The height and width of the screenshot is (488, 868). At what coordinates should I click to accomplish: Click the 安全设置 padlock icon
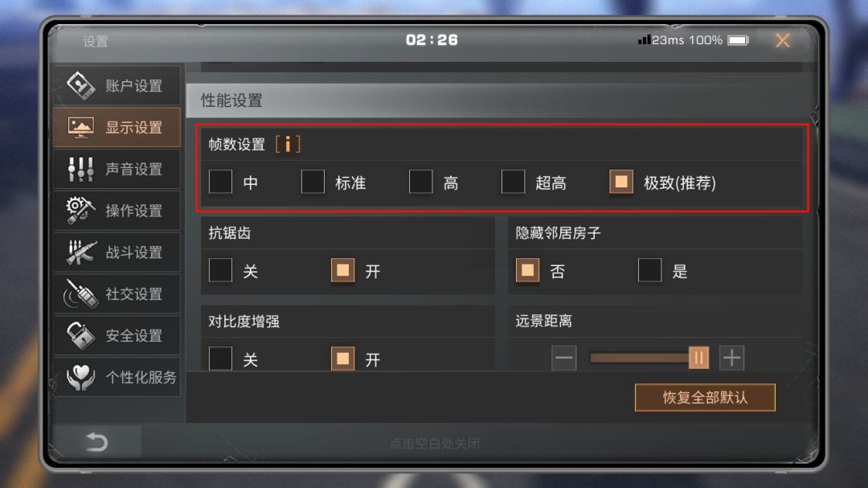[81, 335]
